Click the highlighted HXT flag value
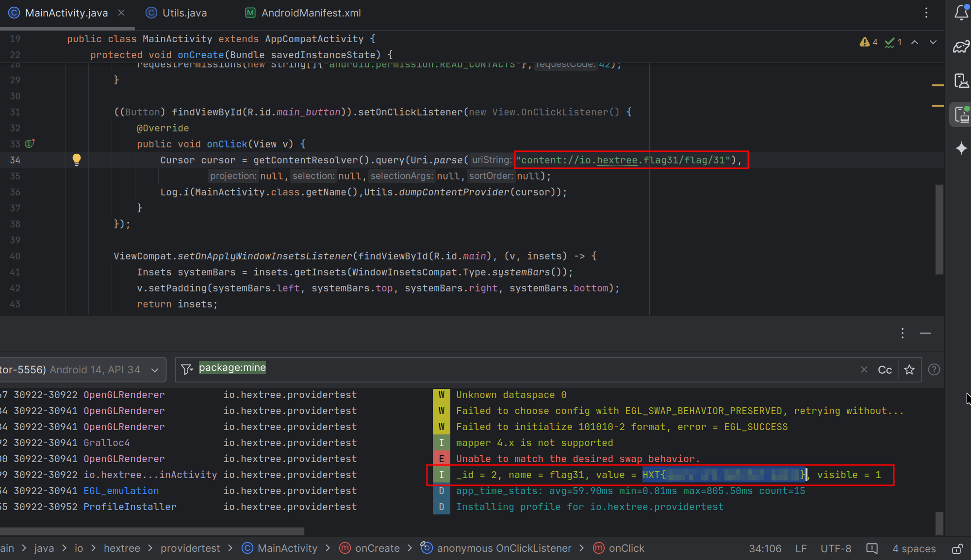The image size is (971, 560). pyautogui.click(x=724, y=475)
